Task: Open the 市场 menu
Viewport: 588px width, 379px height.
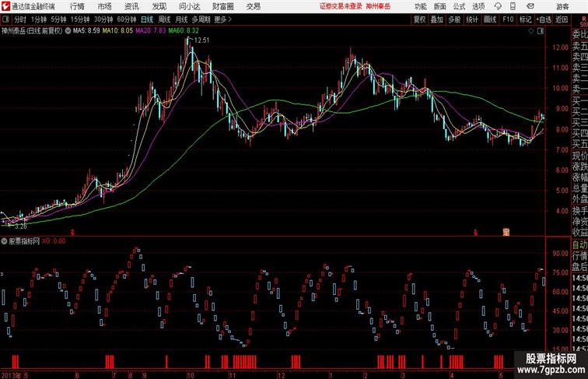Action: [x=105, y=6]
